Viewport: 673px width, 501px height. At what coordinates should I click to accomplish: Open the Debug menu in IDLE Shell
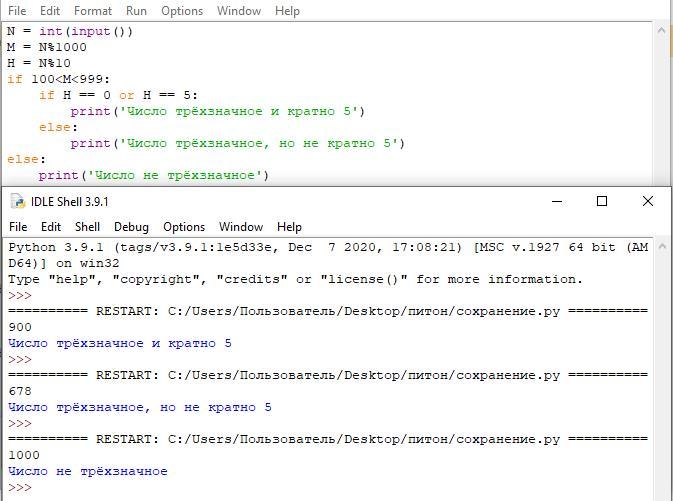tap(131, 227)
